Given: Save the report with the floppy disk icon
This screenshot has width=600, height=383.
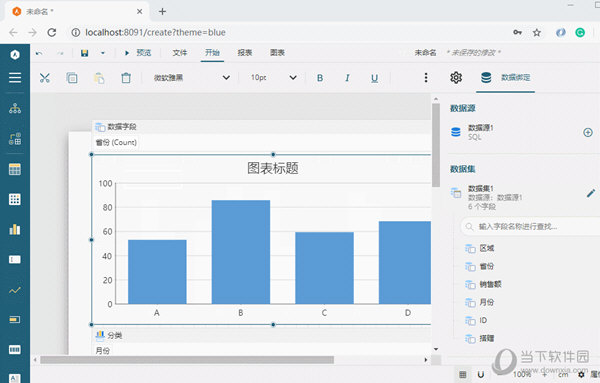Looking at the screenshot, I should click(x=85, y=53).
